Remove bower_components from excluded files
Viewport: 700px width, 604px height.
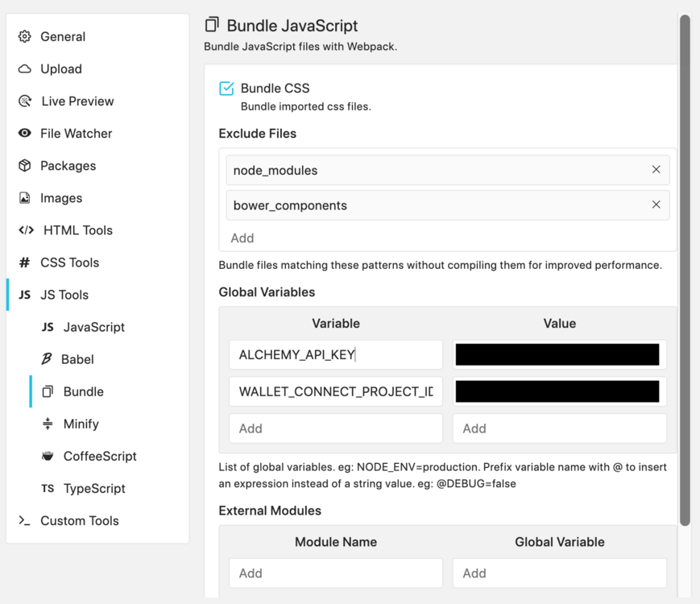pyautogui.click(x=656, y=205)
